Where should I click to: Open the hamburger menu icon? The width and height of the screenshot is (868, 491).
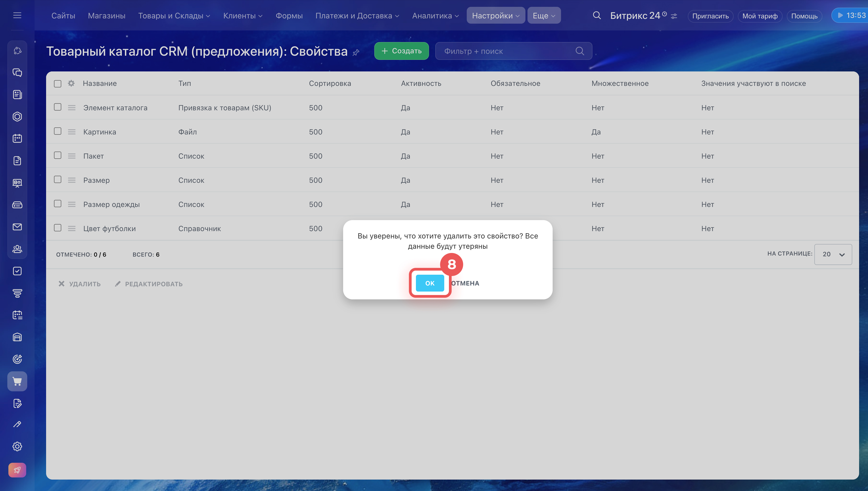pos(17,16)
